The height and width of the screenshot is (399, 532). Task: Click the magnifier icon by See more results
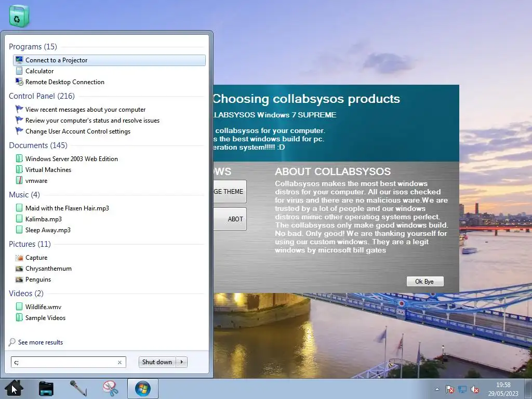pyautogui.click(x=12, y=342)
